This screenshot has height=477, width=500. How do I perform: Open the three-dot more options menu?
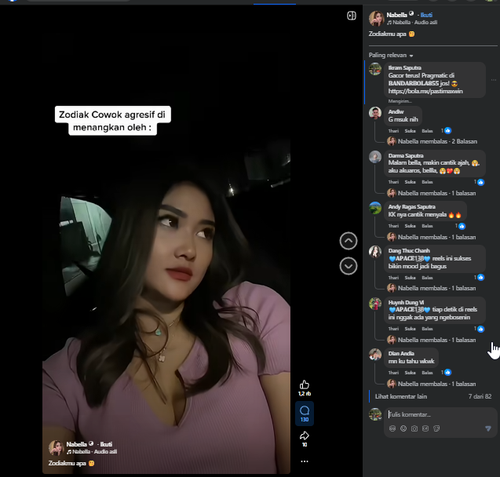pos(304,461)
